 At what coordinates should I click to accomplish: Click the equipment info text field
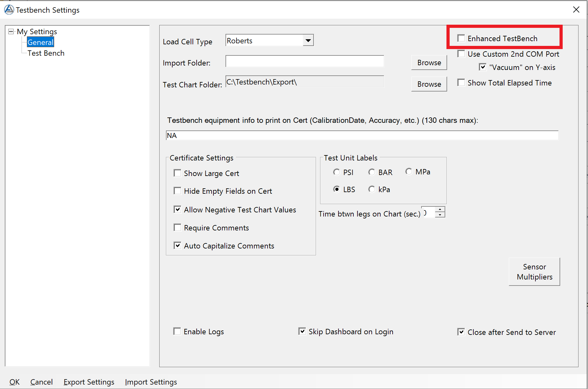(x=362, y=135)
